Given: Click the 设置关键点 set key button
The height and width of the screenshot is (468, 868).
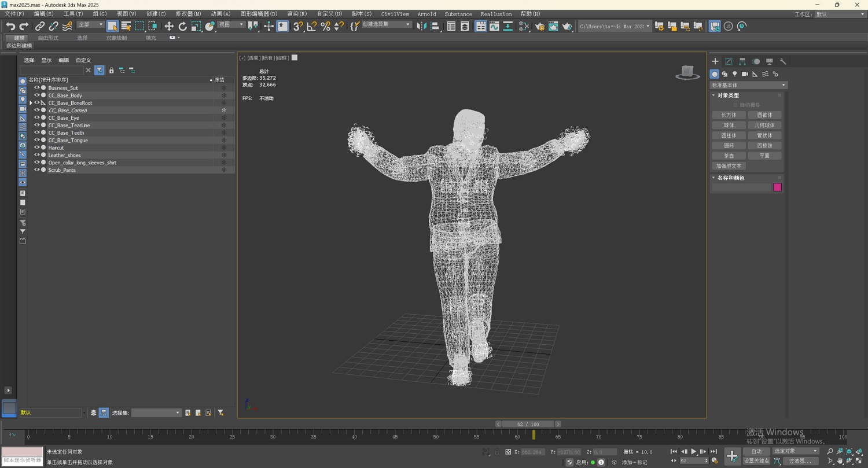Looking at the screenshot, I should (x=756, y=461).
